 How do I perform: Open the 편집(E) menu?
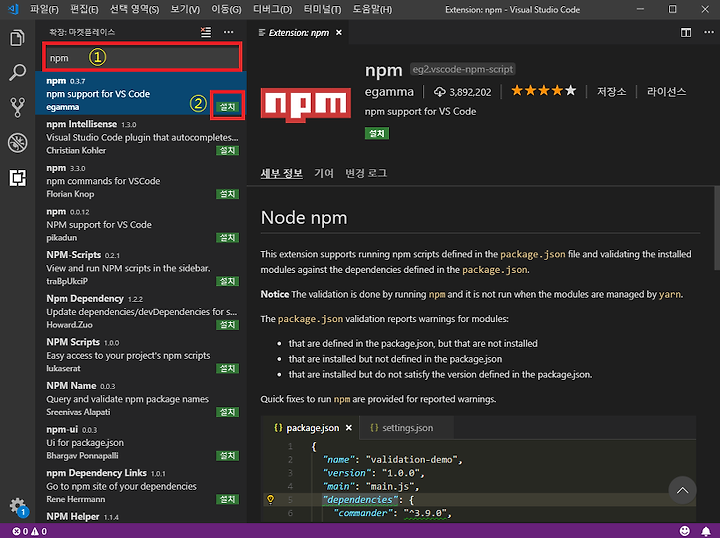click(x=84, y=9)
